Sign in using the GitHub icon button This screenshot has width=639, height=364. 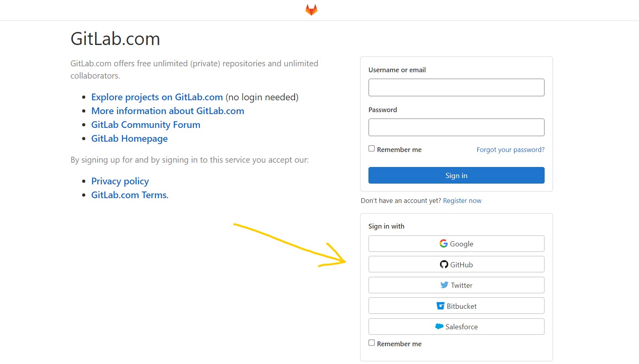pyautogui.click(x=456, y=264)
